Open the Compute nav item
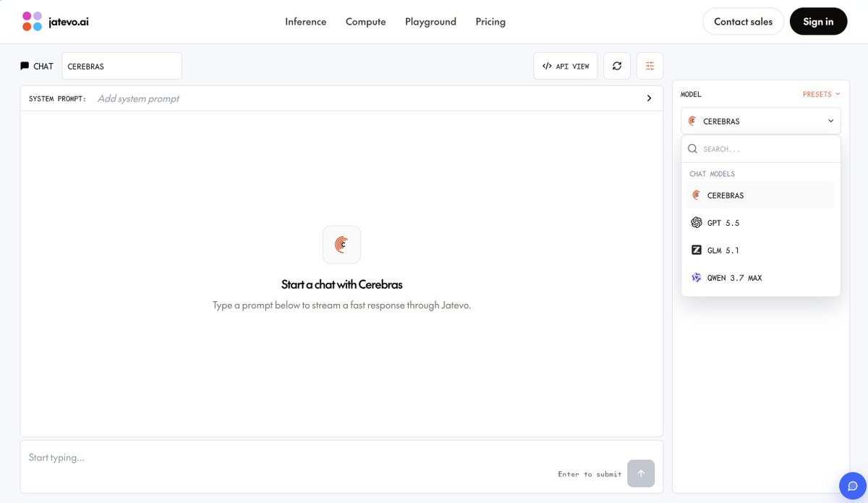This screenshot has height=503, width=868. pyautogui.click(x=366, y=22)
